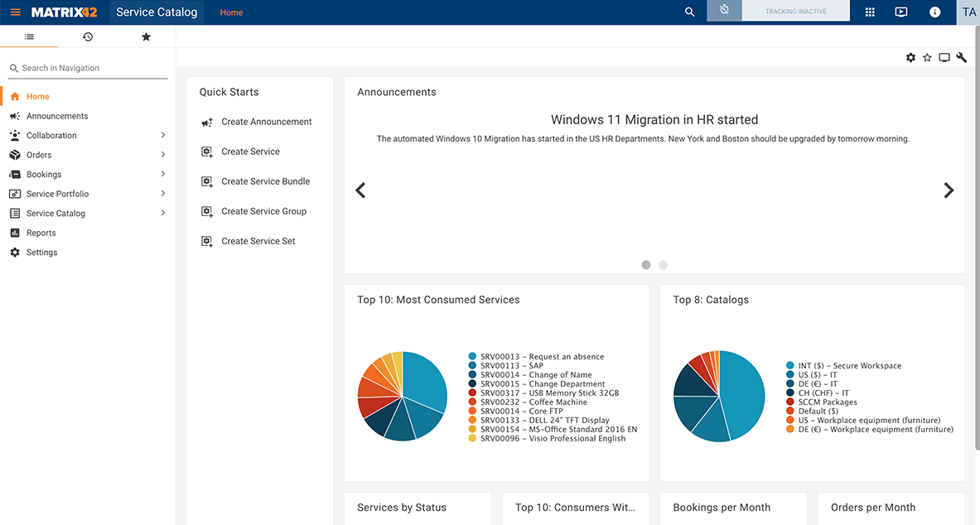Image resolution: width=980 pixels, height=525 pixels.
Task: Click the wrench customization icon
Action: 961,57
